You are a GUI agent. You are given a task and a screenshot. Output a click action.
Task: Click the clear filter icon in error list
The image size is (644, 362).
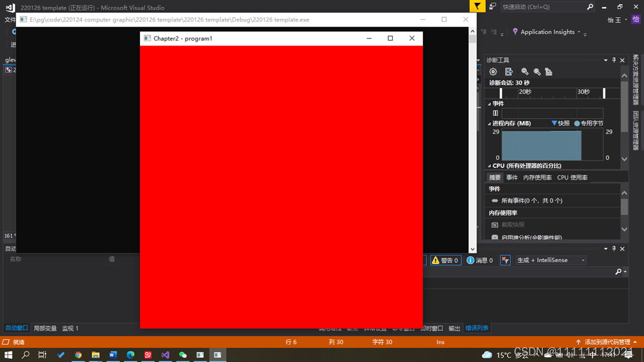point(505,260)
